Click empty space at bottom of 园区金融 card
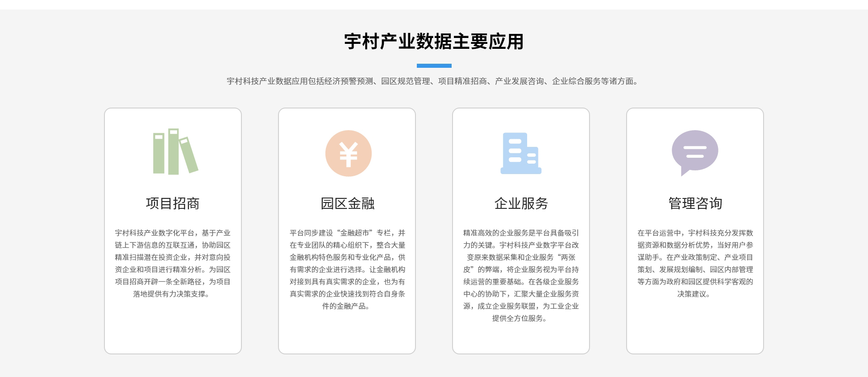 (x=347, y=335)
